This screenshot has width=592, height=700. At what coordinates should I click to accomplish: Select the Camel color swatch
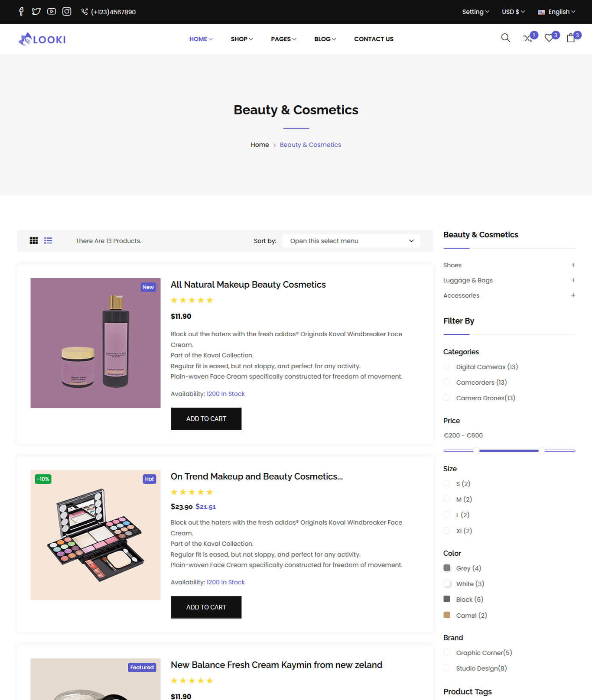tap(447, 615)
